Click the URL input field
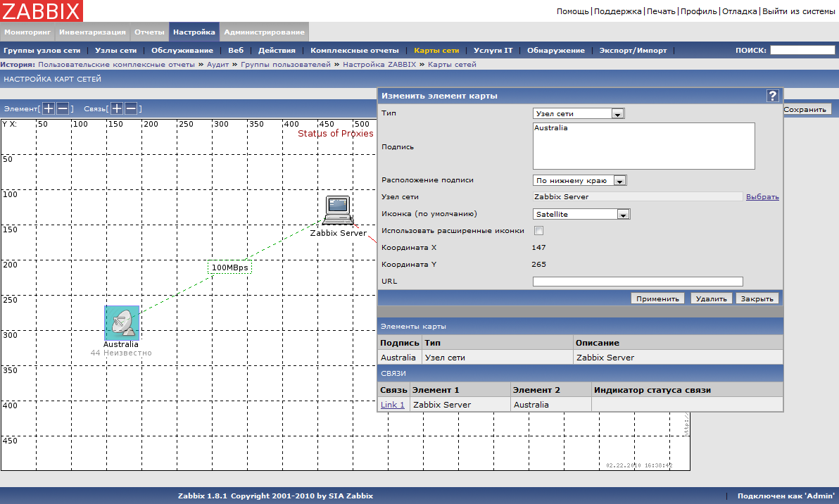839x504 pixels. [x=638, y=282]
